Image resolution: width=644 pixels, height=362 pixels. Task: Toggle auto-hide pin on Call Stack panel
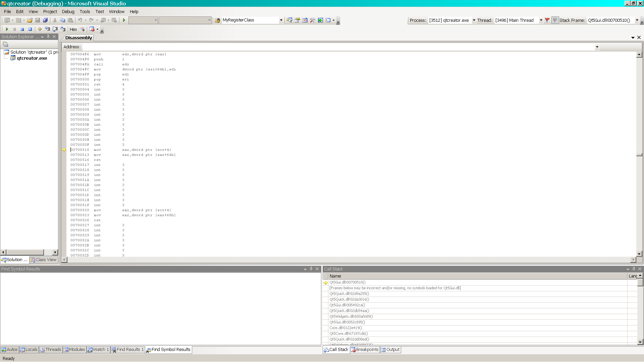(x=634, y=269)
